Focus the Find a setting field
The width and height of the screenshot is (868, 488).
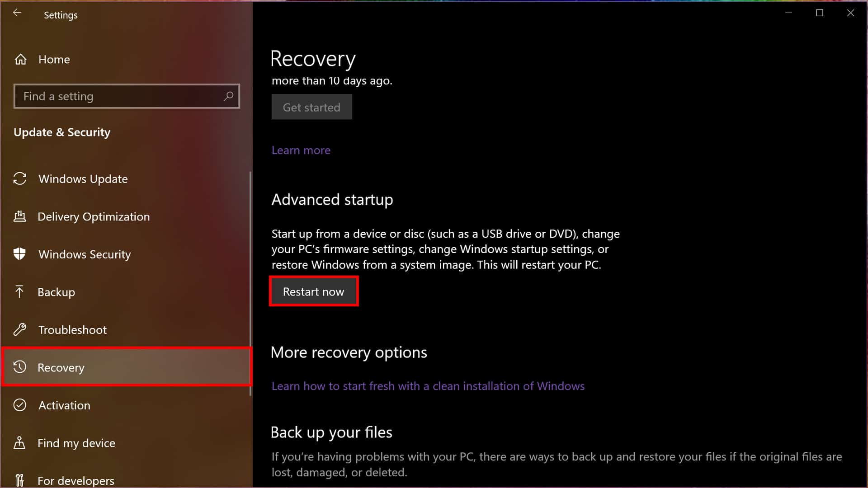[x=118, y=96]
